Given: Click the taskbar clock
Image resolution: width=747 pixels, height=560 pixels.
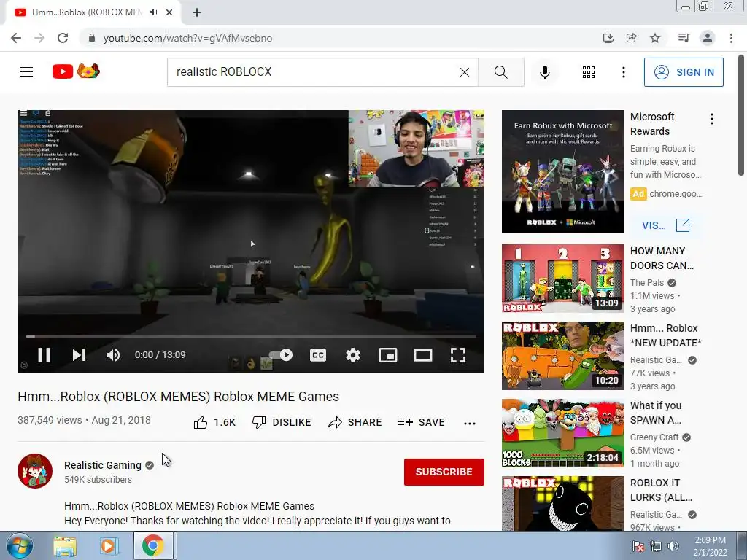Looking at the screenshot, I should point(710,546).
